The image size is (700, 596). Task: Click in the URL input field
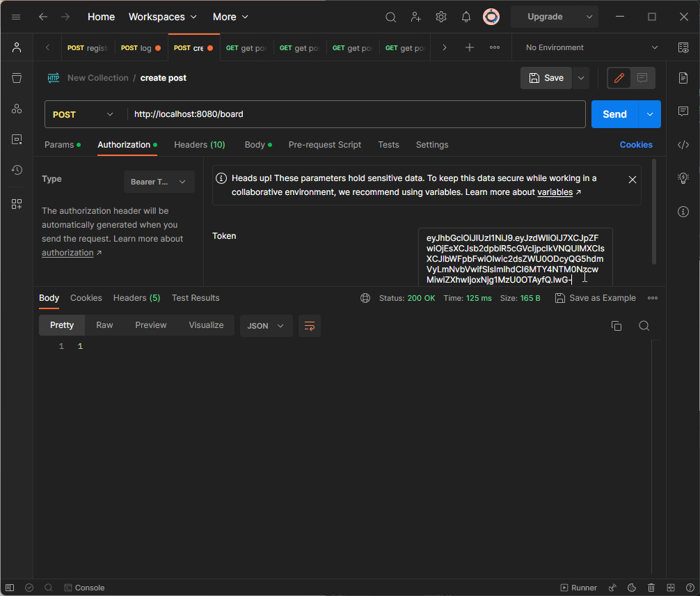pyautogui.click(x=356, y=114)
